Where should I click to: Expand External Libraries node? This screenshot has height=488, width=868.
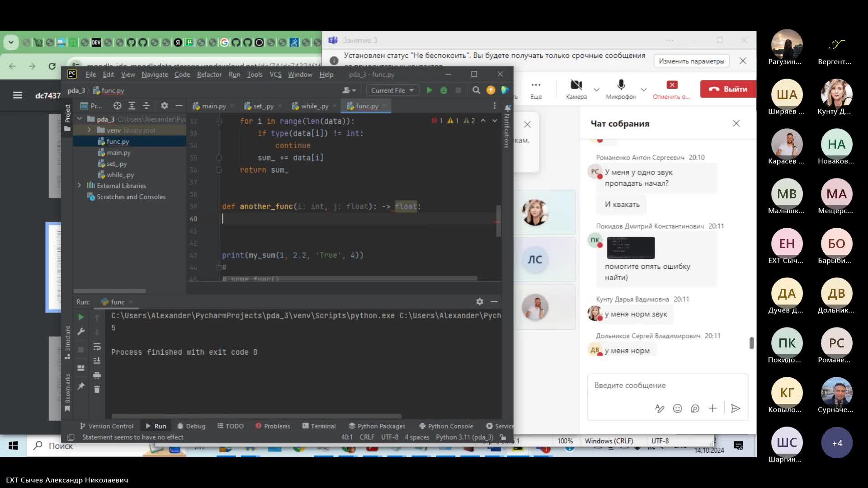point(80,185)
